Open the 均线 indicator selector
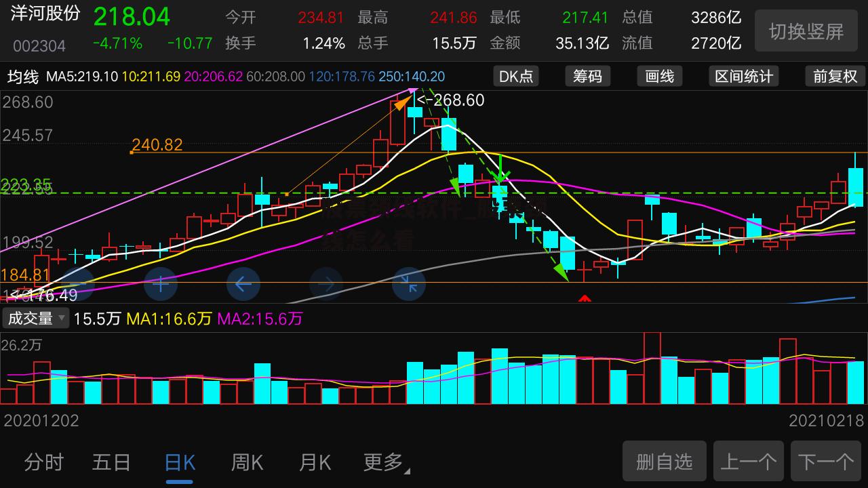Screen dimensions: 868x488 pos(22,77)
